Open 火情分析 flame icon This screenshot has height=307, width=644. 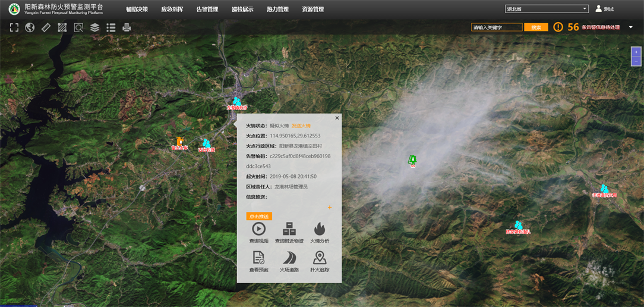point(319,229)
